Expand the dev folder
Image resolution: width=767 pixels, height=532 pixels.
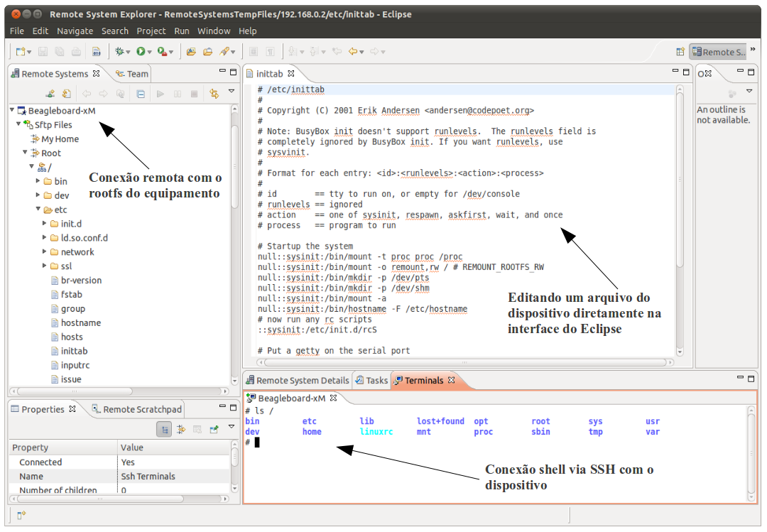pyautogui.click(x=38, y=195)
